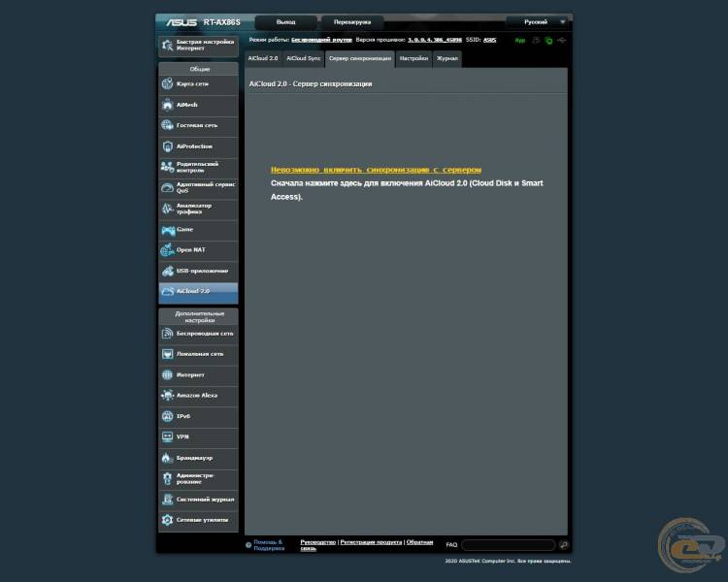Click the green internet status icon
The image size is (728, 582).
click(548, 41)
